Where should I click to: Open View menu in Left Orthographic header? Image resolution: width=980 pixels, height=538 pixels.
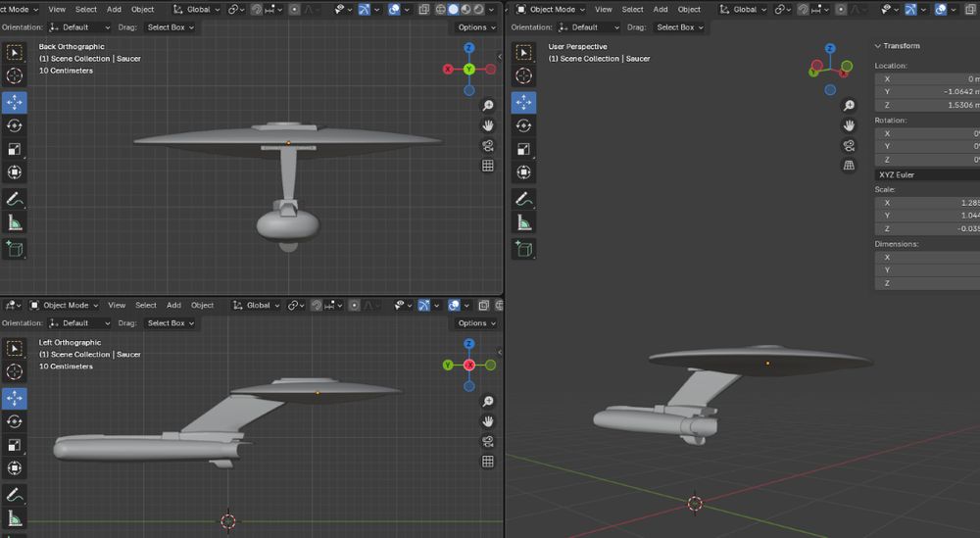[117, 305]
